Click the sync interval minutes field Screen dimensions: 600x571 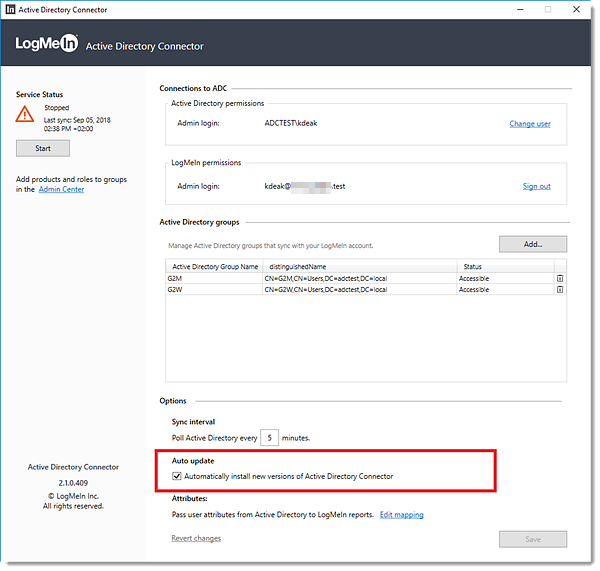click(269, 437)
